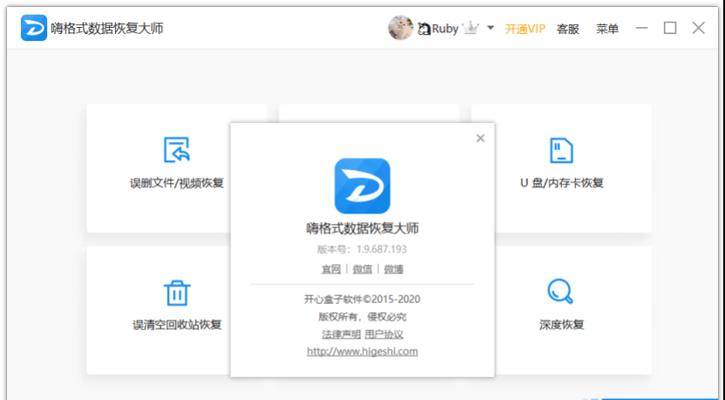Click the 嗨格式数据恢复大师 title in dialog

(x=362, y=228)
